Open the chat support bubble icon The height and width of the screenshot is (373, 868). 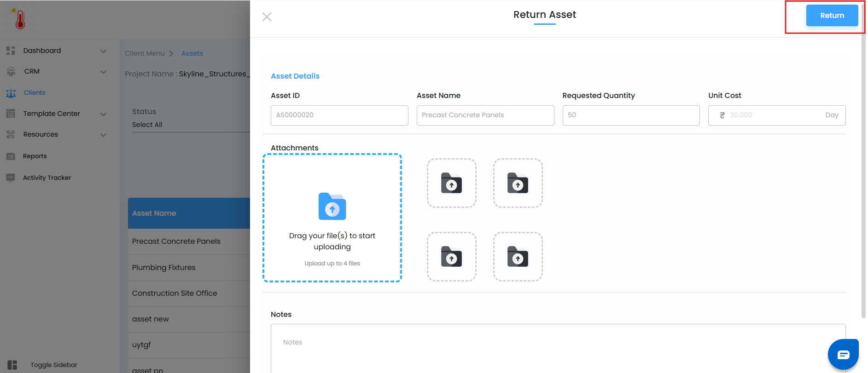pyautogui.click(x=843, y=355)
